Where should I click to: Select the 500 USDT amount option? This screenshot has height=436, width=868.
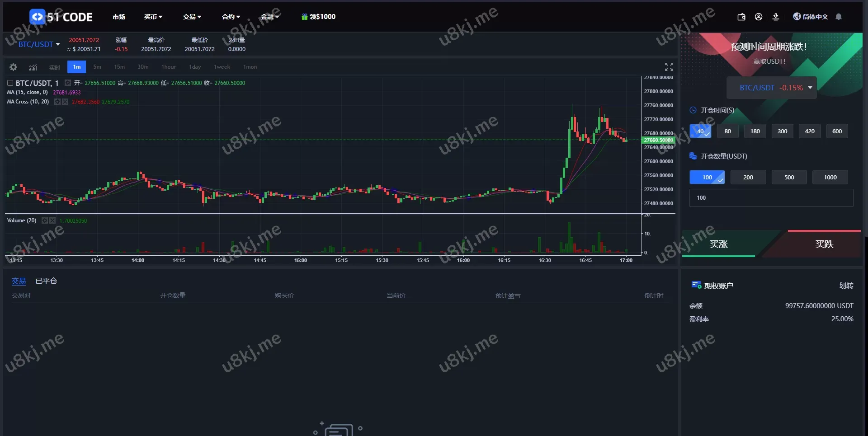pos(789,177)
